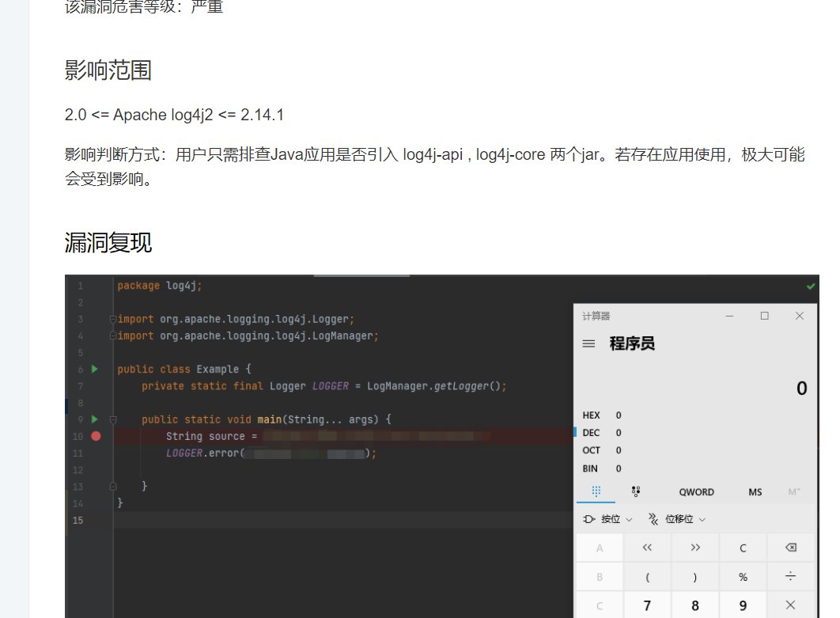Toggle the red breakpoint on line 10
Image resolution: width=840 pixels, height=618 pixels.
[96, 436]
